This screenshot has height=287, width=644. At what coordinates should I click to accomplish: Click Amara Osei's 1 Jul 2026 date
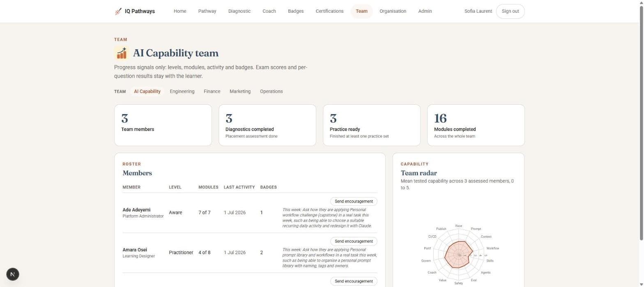[x=235, y=253]
